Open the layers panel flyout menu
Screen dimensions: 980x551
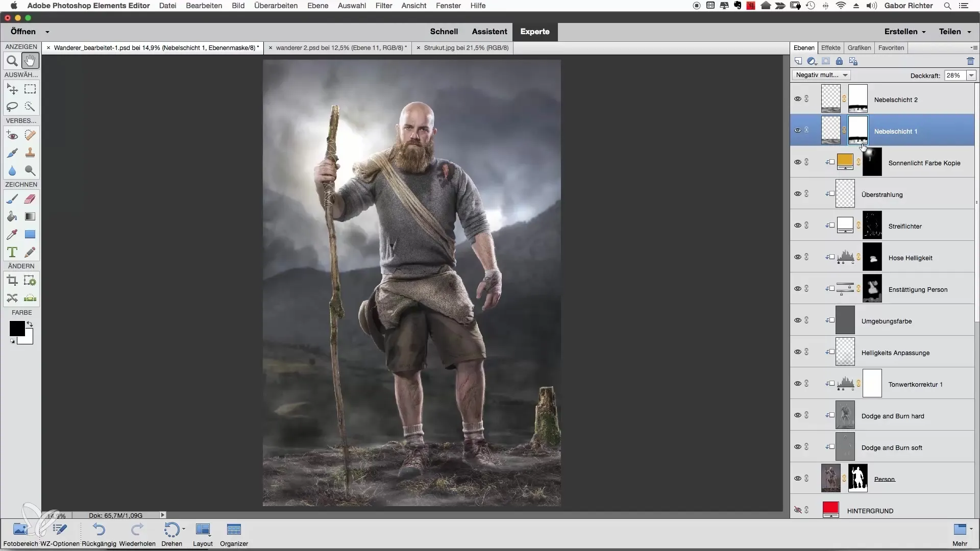click(974, 47)
